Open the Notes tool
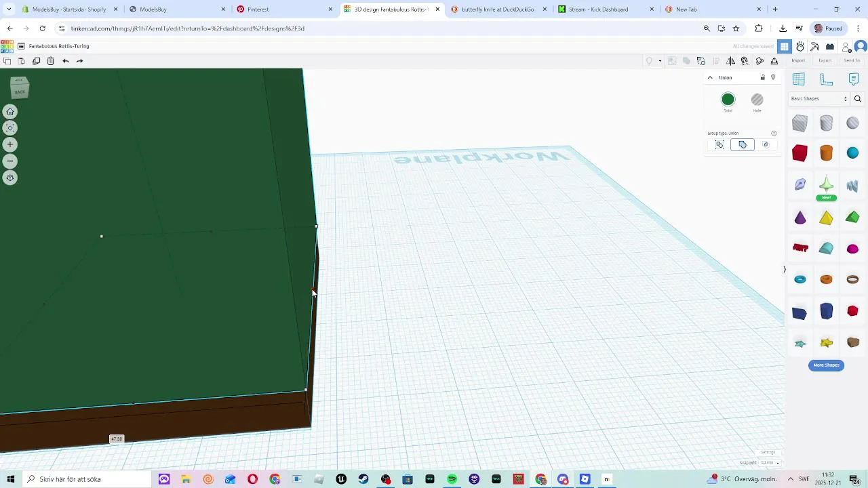 (x=853, y=79)
